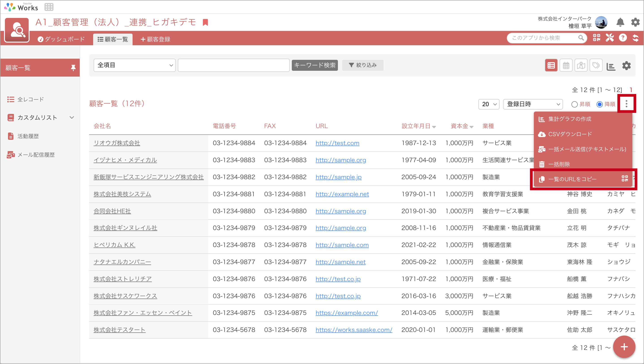
Task: Open イヅナヒメ・メディカル record link
Action: coord(125,160)
